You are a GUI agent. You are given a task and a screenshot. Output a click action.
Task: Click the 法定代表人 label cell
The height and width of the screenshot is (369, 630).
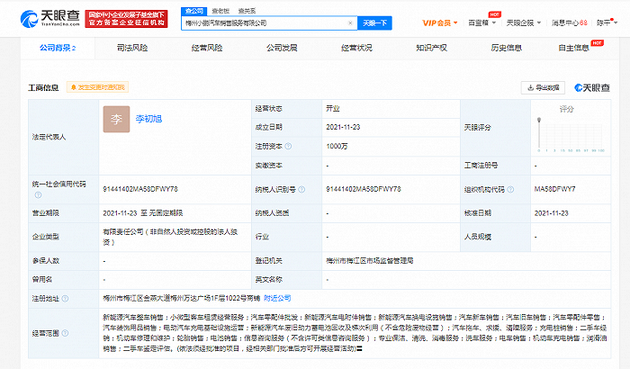pyautogui.click(x=63, y=137)
